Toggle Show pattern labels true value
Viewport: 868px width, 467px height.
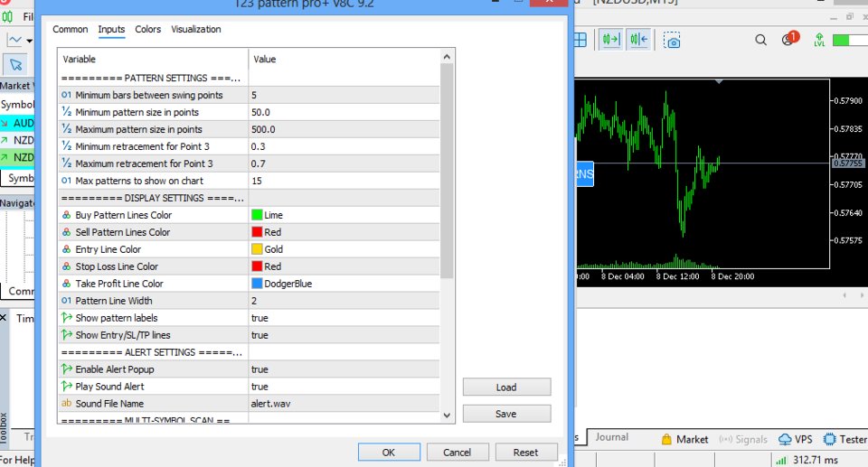[x=344, y=318]
